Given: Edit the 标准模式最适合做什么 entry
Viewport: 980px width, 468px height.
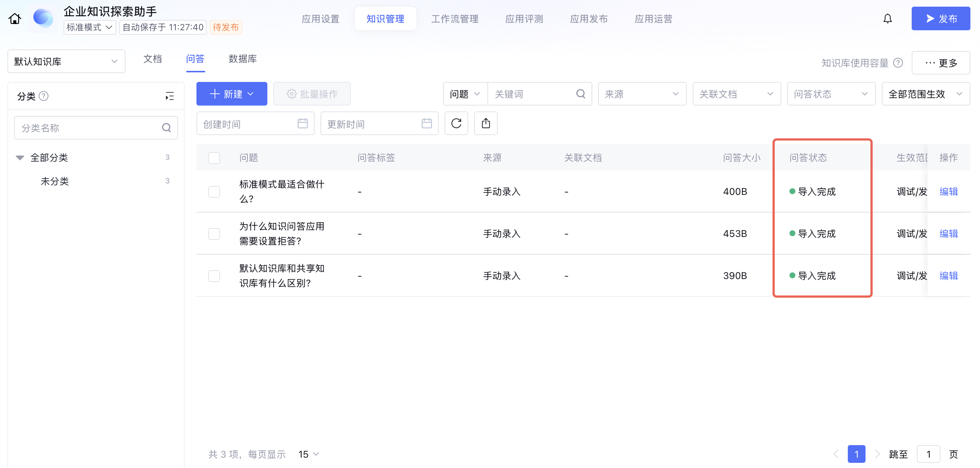Looking at the screenshot, I should [x=948, y=192].
